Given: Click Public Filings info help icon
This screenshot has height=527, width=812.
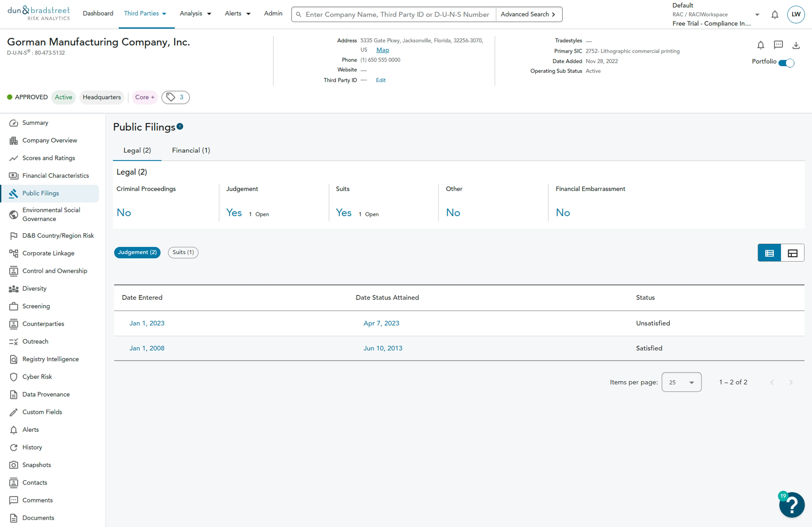Looking at the screenshot, I should [180, 126].
